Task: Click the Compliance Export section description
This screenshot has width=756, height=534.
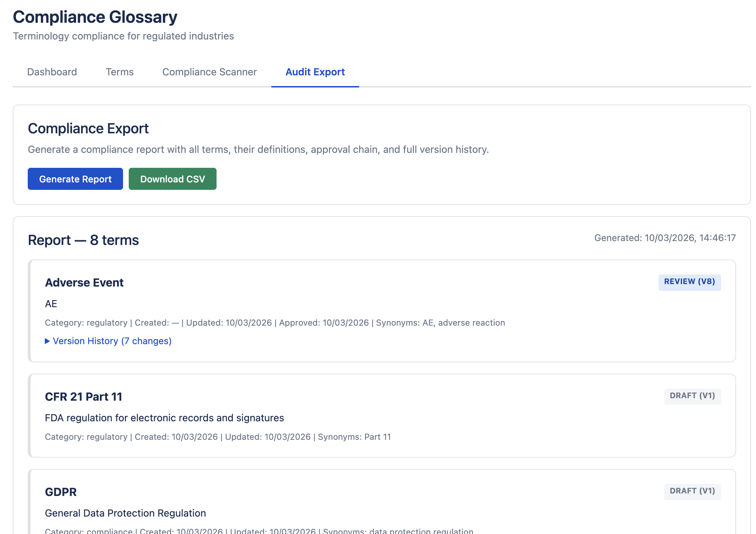Action: 259,149
